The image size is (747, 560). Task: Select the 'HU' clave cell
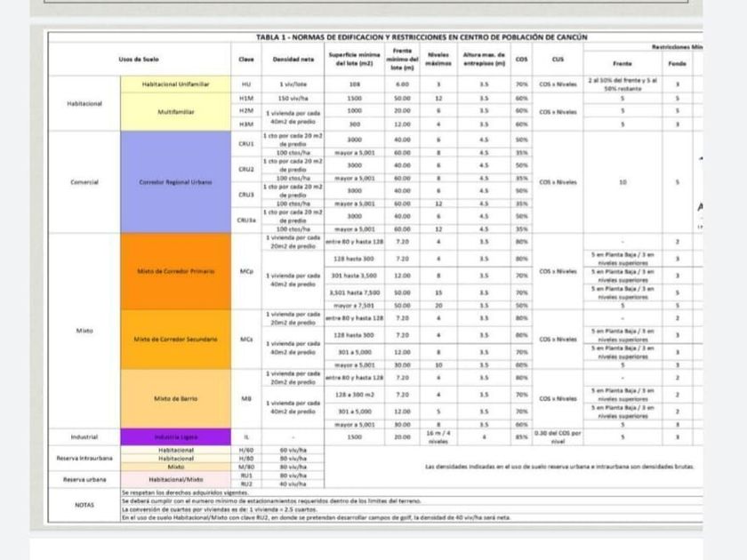coord(245,84)
